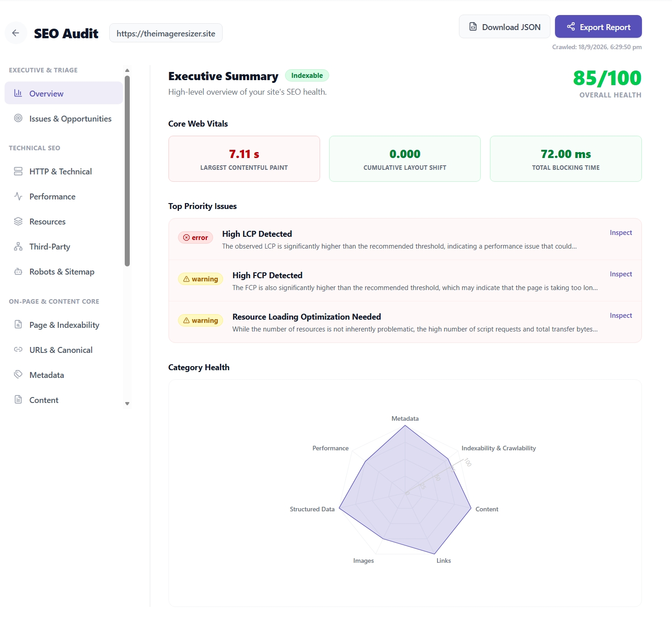Screen dimensions: 672x632
Task: Open the Metadata section
Action: pyautogui.click(x=64, y=375)
